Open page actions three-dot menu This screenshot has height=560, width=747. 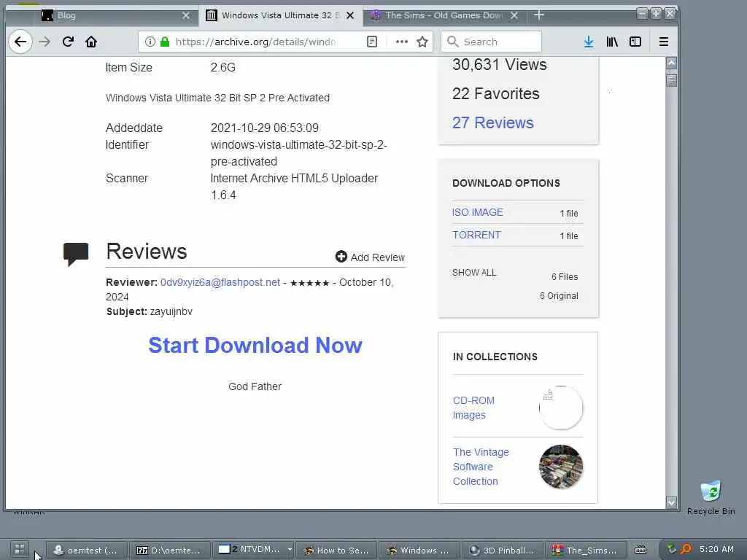point(402,42)
